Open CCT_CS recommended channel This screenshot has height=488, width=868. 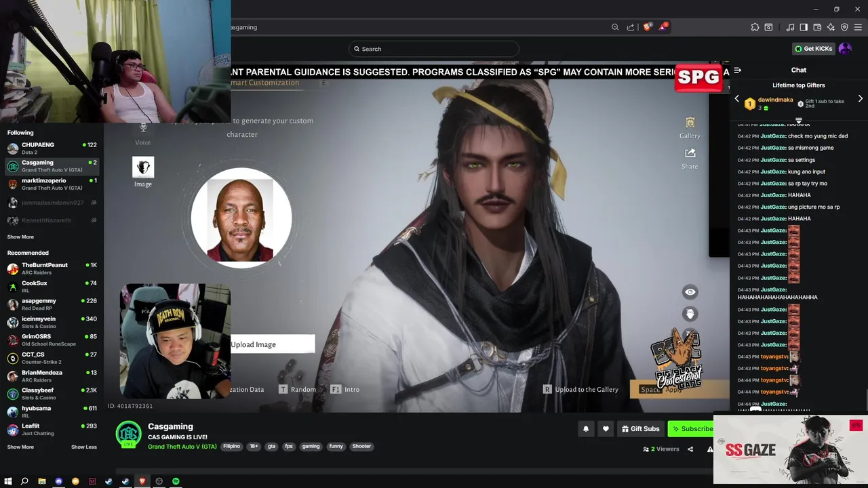click(52, 358)
